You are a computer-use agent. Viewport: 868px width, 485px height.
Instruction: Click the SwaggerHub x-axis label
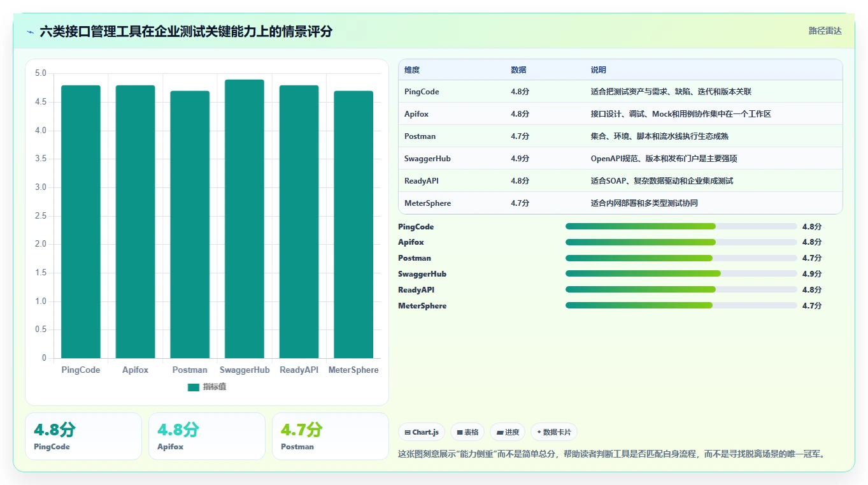(245, 370)
